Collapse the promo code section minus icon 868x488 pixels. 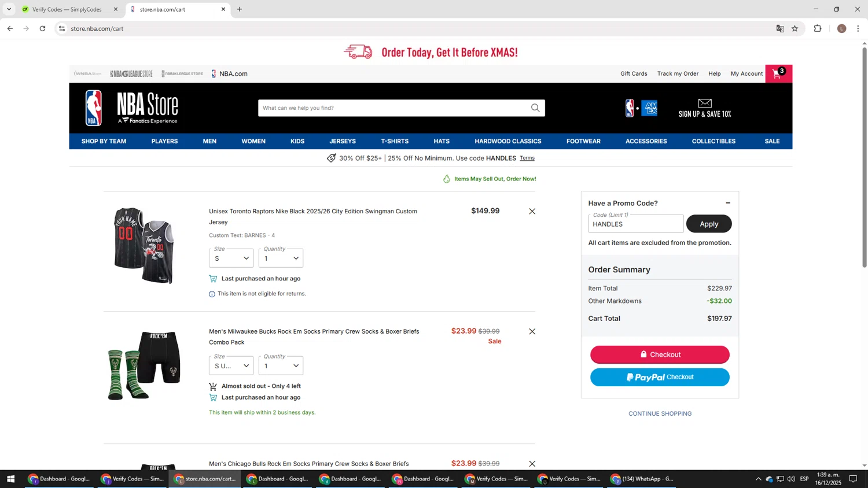[728, 203]
